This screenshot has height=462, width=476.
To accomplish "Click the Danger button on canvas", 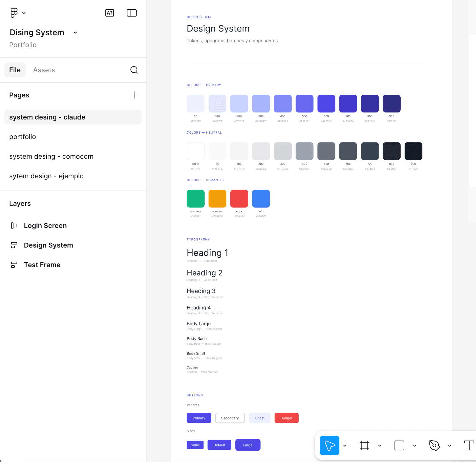I will point(286,418).
